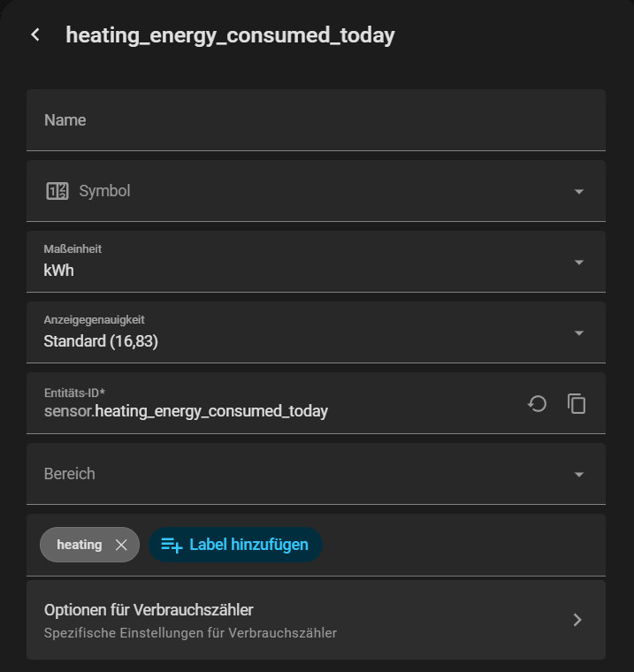This screenshot has height=672, width=634.
Task: Copy the entity ID to clipboard
Action: (577, 404)
